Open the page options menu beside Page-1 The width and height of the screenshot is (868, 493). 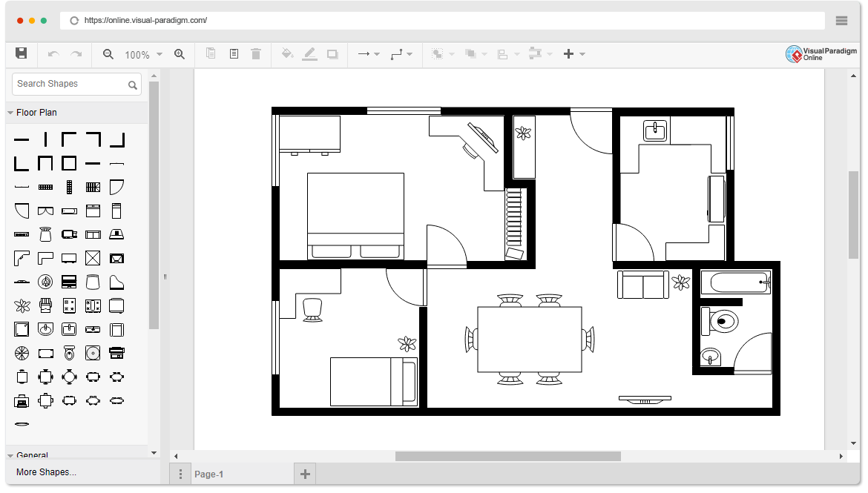point(180,474)
